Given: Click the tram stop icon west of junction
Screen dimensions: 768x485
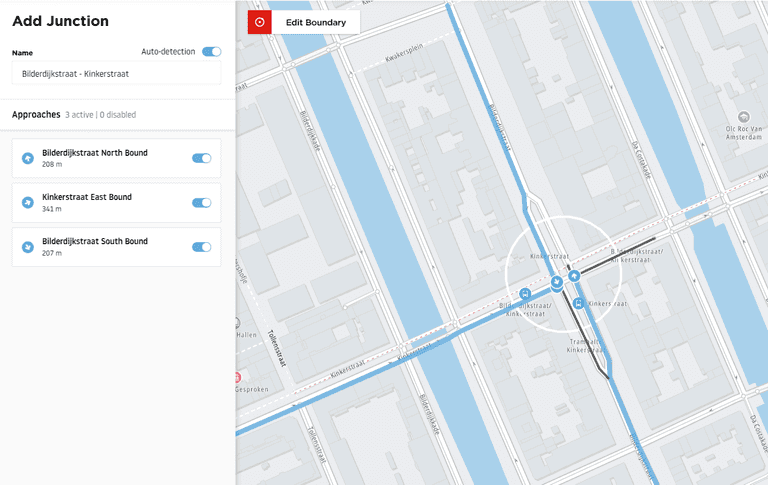Looking at the screenshot, I should [x=525, y=294].
